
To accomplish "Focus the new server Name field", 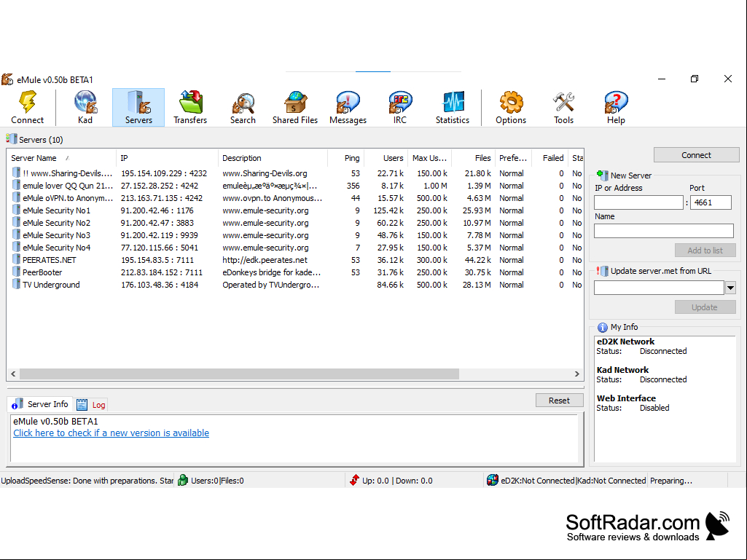I will (x=664, y=231).
